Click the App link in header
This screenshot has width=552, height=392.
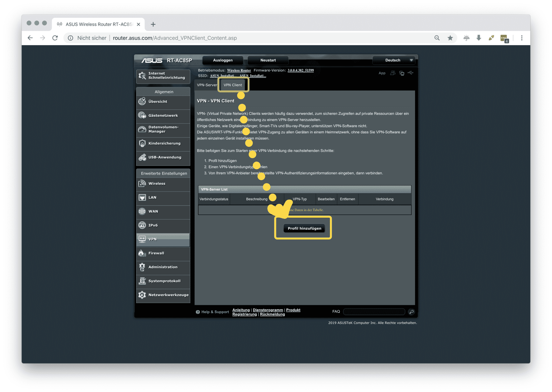(x=382, y=73)
